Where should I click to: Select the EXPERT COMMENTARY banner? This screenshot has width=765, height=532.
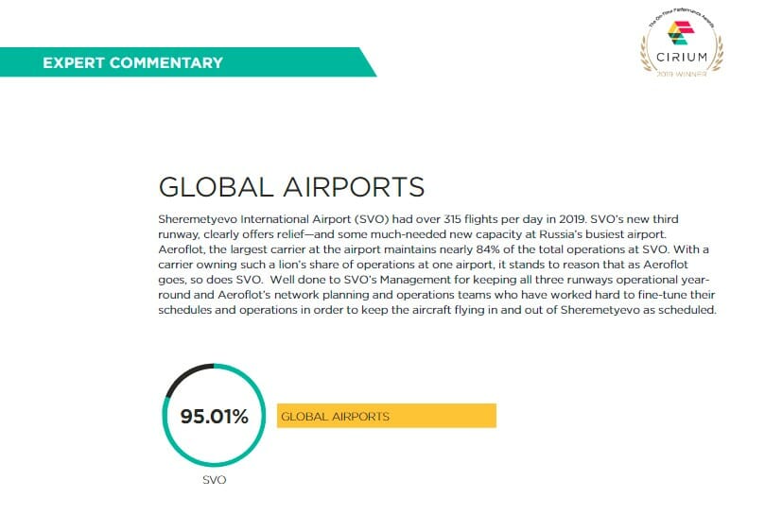coord(188,62)
